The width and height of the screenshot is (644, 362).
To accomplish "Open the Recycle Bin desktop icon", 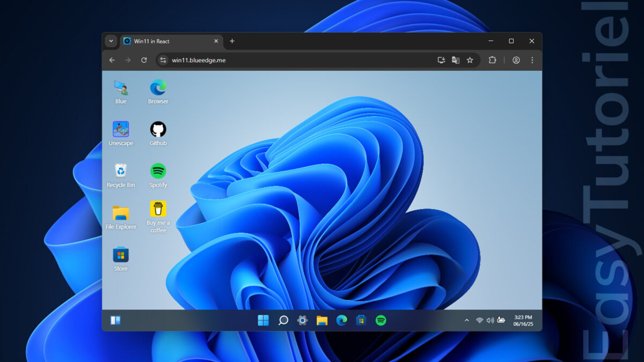I will pos(121,175).
